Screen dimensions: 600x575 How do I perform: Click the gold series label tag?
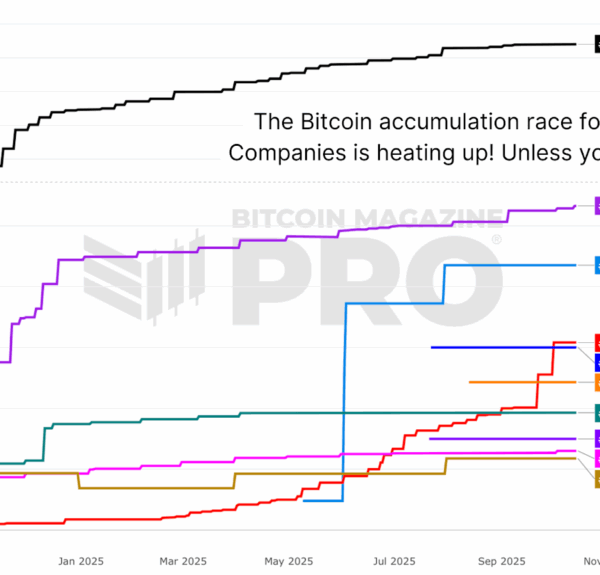click(596, 479)
